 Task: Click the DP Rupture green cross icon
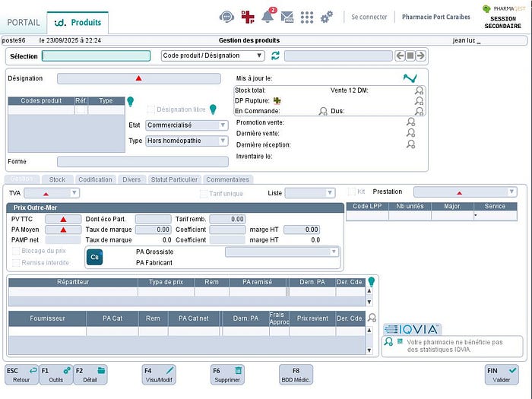pyautogui.click(x=277, y=101)
